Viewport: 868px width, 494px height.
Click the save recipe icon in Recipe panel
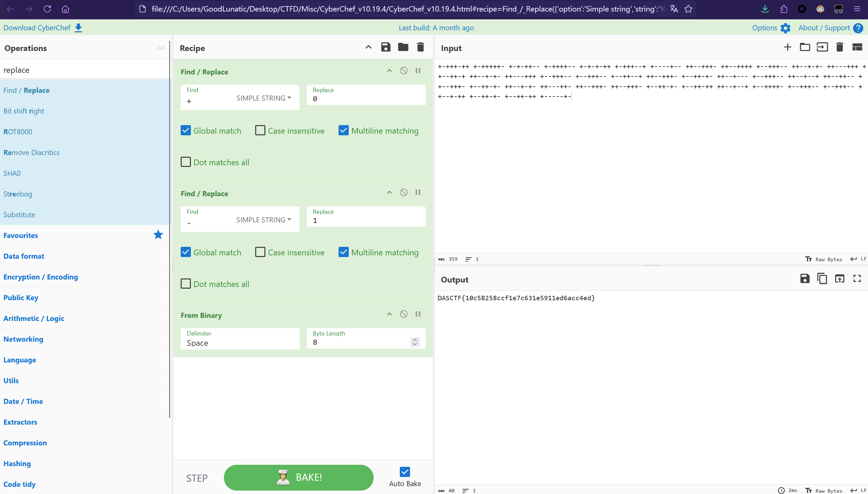pos(386,48)
